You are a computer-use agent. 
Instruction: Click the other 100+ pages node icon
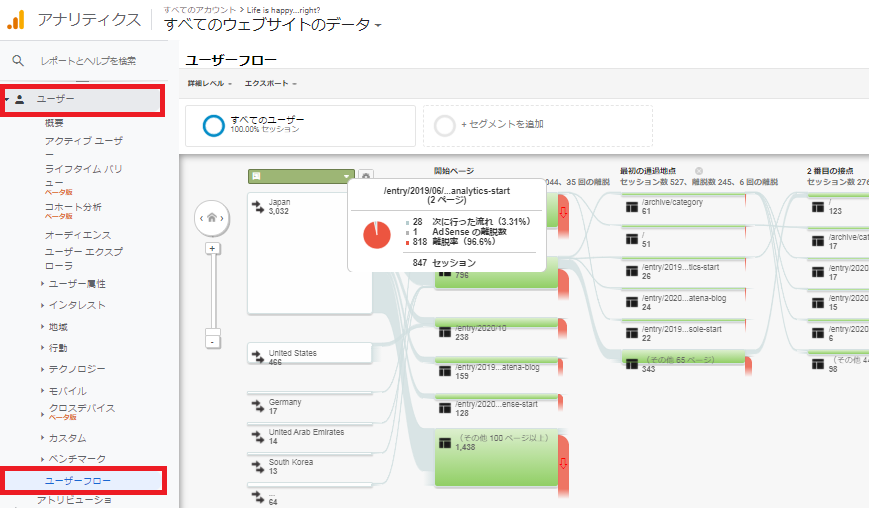pos(445,443)
